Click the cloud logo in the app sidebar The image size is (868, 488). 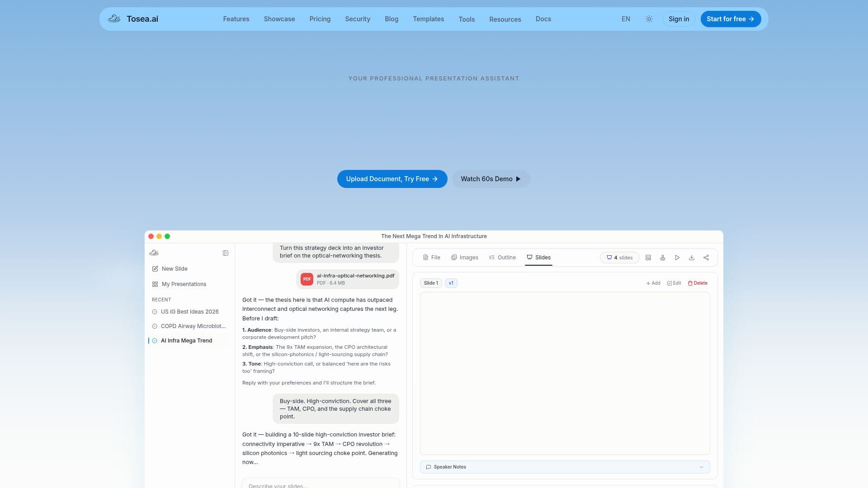coord(154,253)
